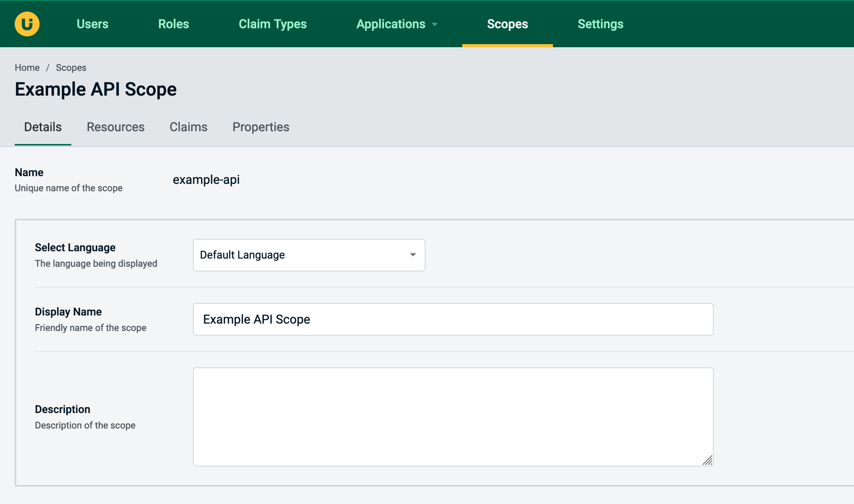
Task: Click the Select Language label
Action: [75, 247]
